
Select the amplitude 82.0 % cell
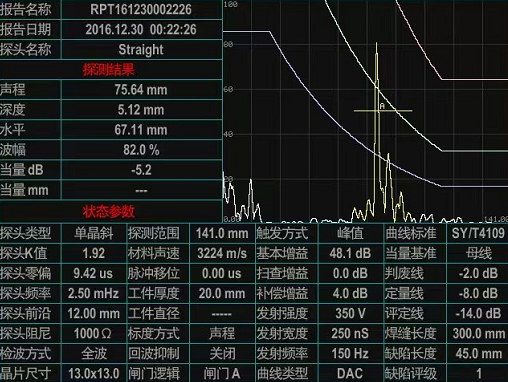tap(141, 150)
